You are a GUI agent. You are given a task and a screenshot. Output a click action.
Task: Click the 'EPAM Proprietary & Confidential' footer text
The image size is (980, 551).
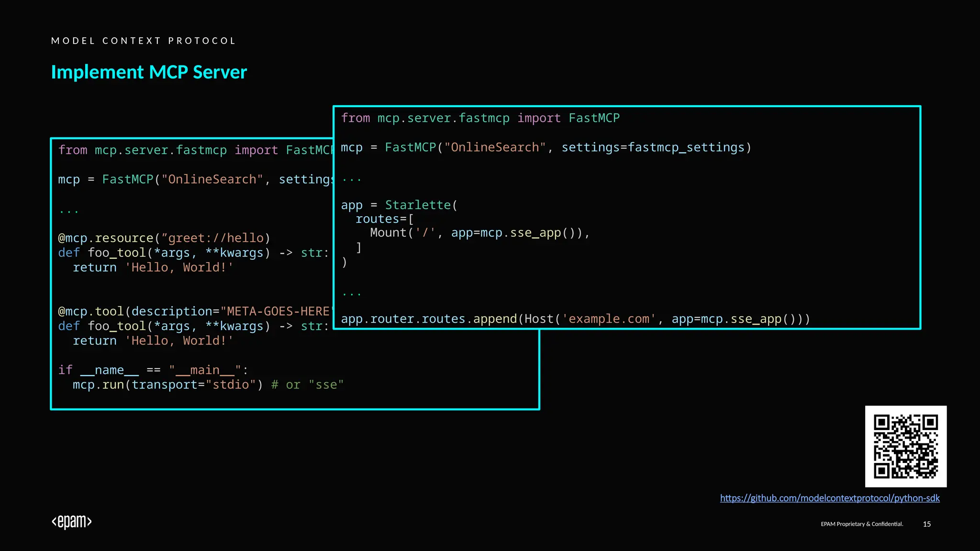[861, 524]
